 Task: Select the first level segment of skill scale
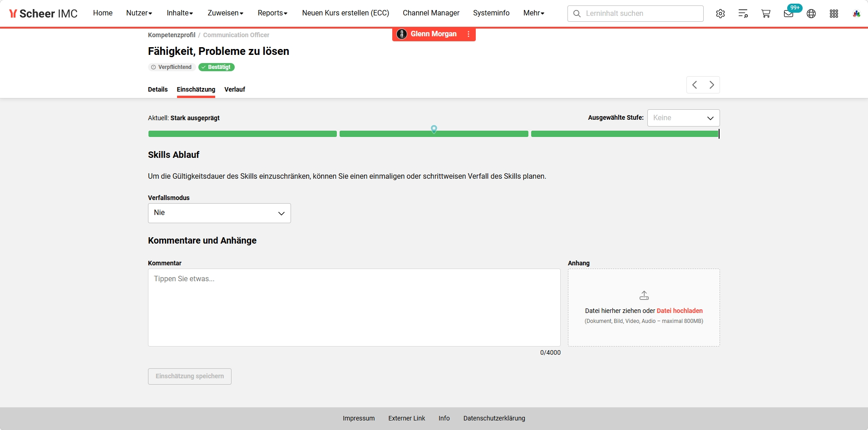[242, 134]
